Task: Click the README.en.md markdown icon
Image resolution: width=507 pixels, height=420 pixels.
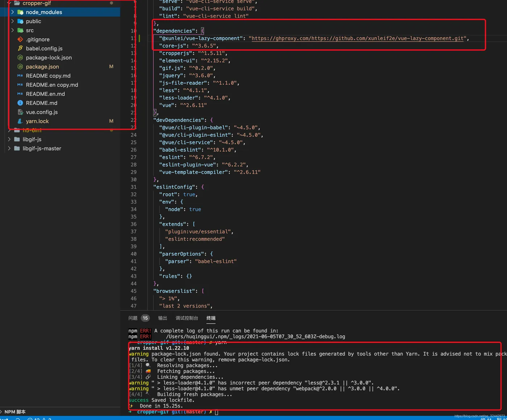Action: 20,94
